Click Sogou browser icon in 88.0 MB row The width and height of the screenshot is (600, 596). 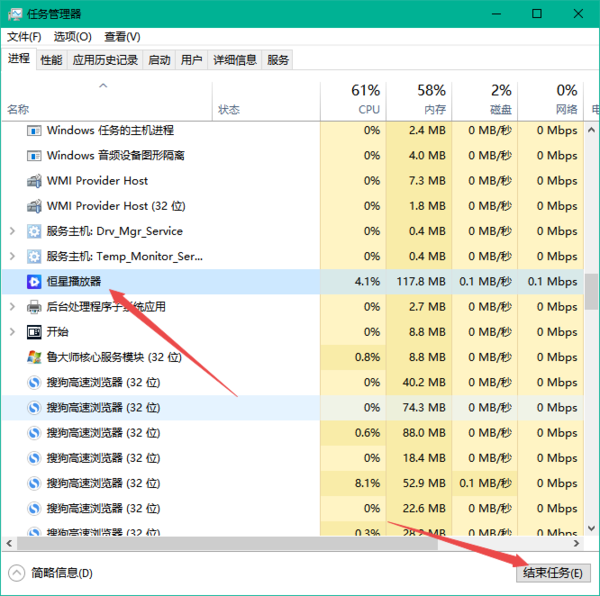pos(34,433)
